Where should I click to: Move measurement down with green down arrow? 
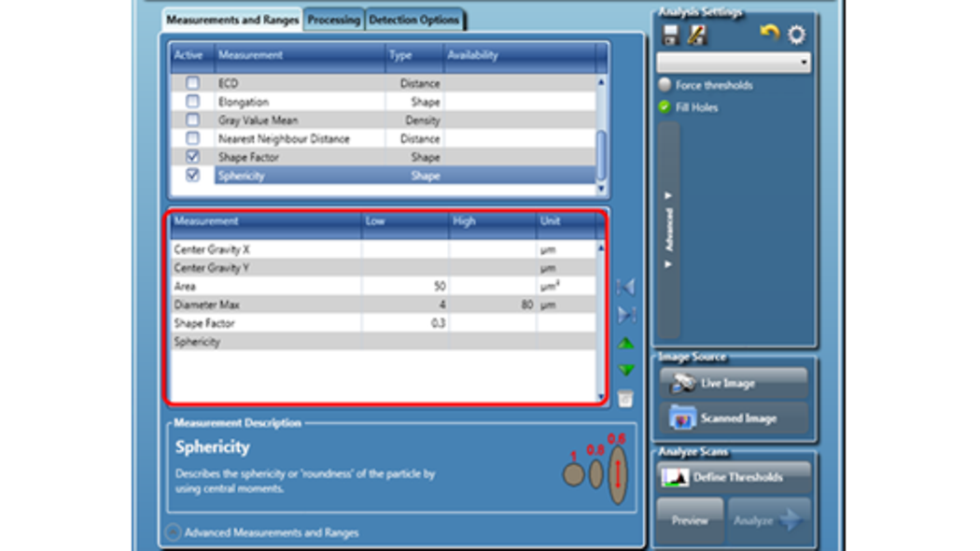625,371
